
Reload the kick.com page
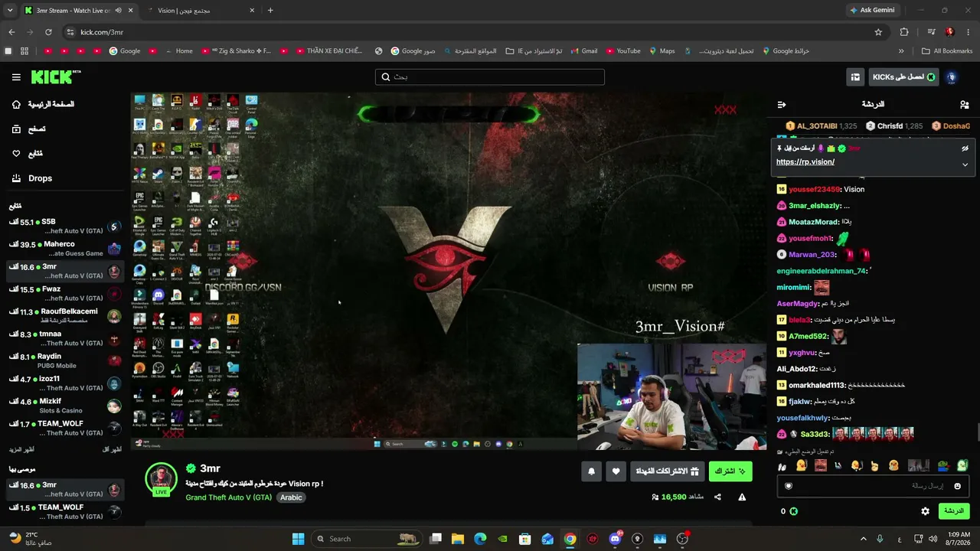click(48, 32)
